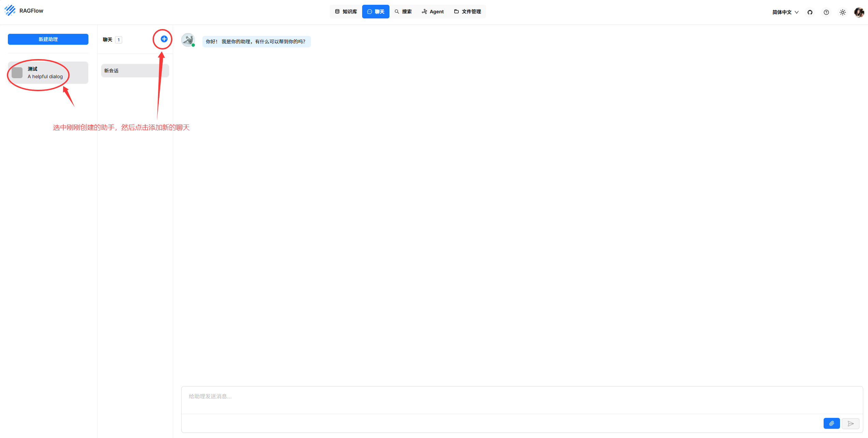Click the paperclip attachment button

coord(831,423)
